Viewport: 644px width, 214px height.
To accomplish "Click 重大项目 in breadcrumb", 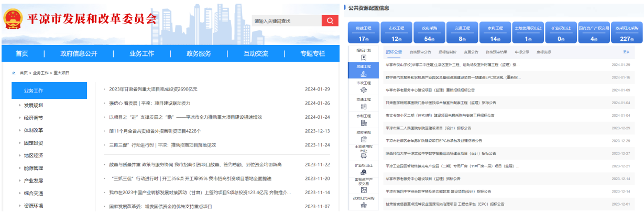I will tap(61, 73).
